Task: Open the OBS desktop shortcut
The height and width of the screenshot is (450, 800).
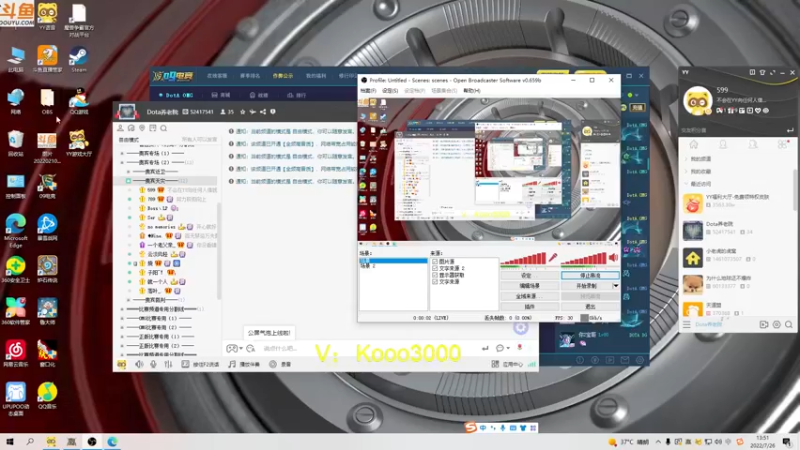Action: pos(47,101)
